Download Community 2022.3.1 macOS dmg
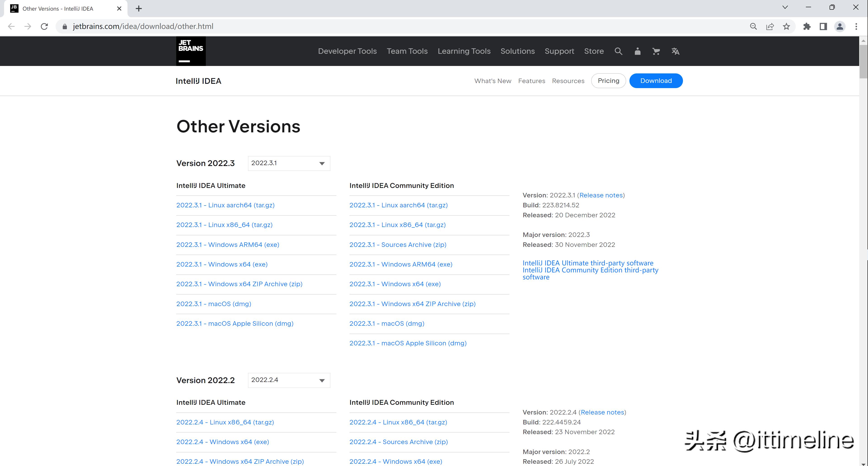This screenshot has height=466, width=868. pyautogui.click(x=387, y=323)
